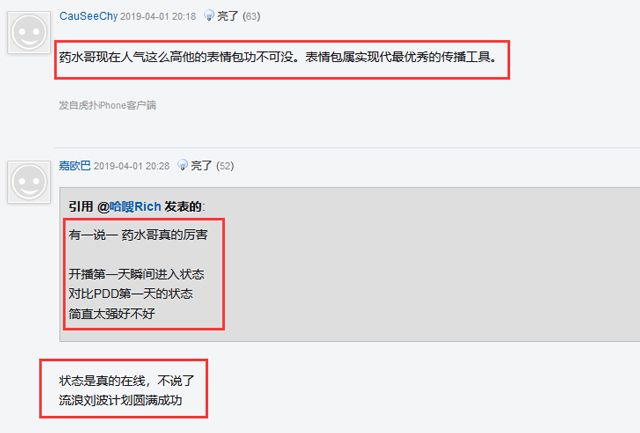Click the lightbulb icon on 嘉欧巴's comment
Image resolution: width=640 pixels, height=433 pixels.
pyautogui.click(x=182, y=165)
